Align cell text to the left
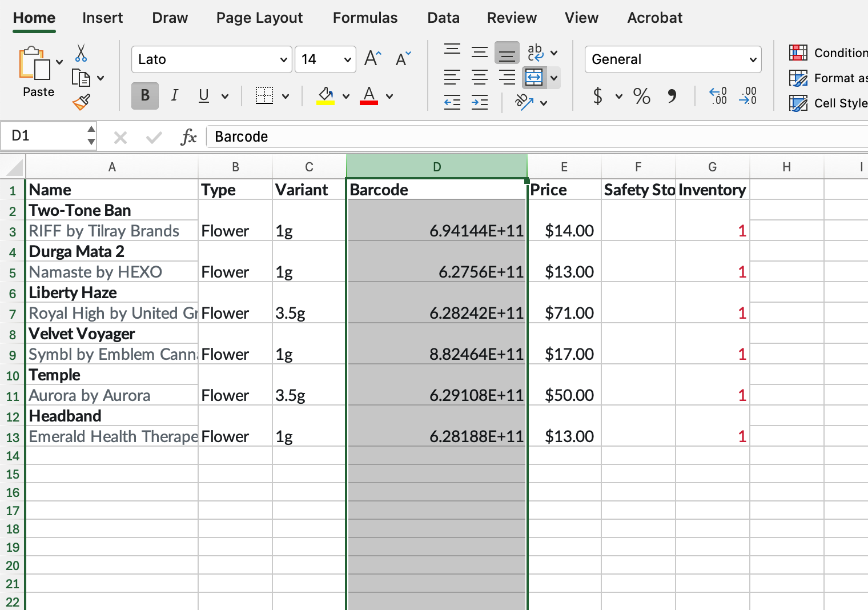This screenshot has height=610, width=868. 452,77
